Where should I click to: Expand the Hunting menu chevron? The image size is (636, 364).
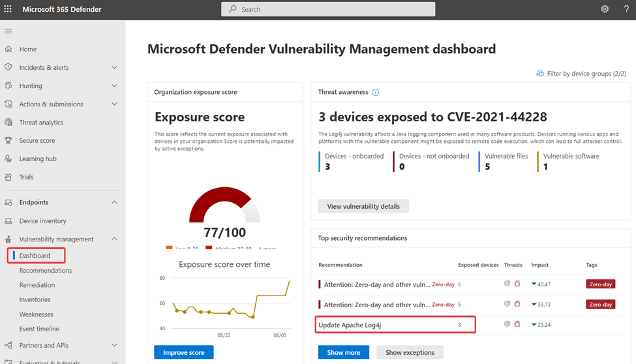tap(114, 85)
